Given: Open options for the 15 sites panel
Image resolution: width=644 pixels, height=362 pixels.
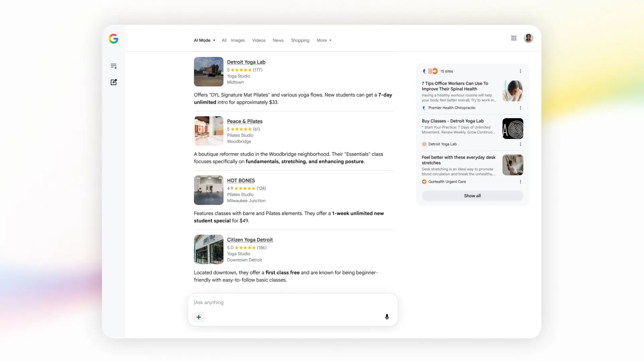Looking at the screenshot, I should (521, 71).
